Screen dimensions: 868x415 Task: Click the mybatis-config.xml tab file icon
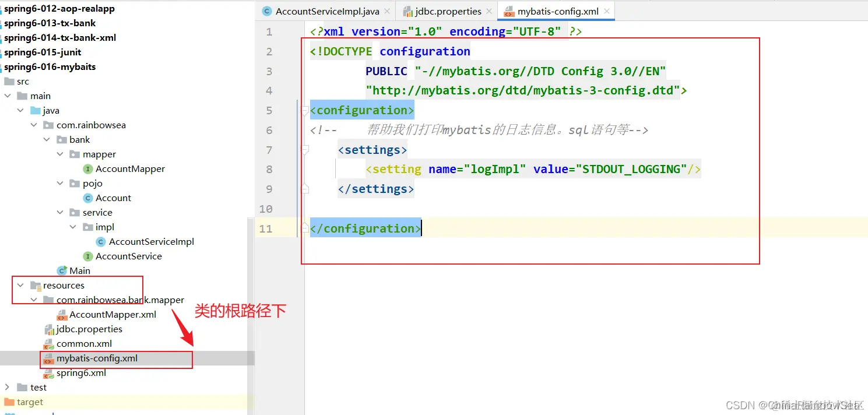pos(509,11)
